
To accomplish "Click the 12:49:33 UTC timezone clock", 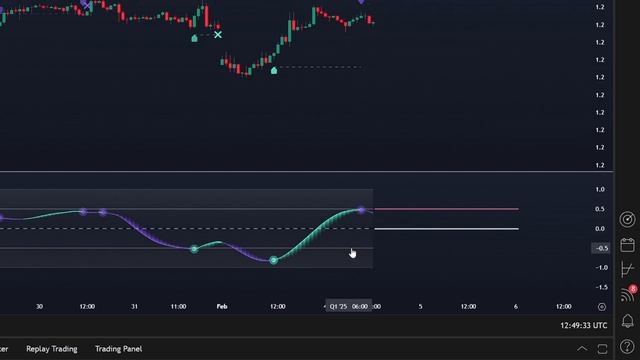I will click(584, 325).
